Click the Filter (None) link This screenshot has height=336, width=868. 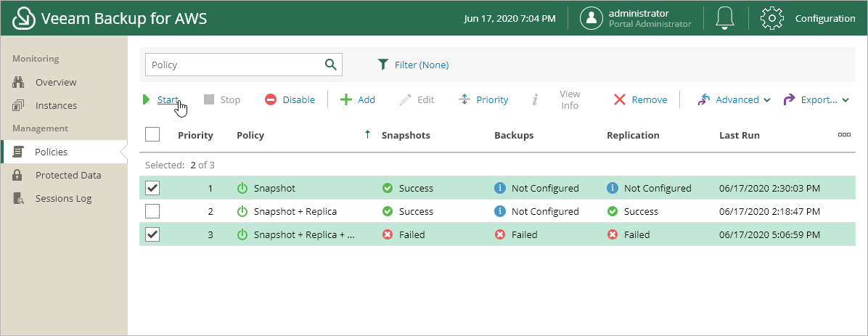(422, 65)
